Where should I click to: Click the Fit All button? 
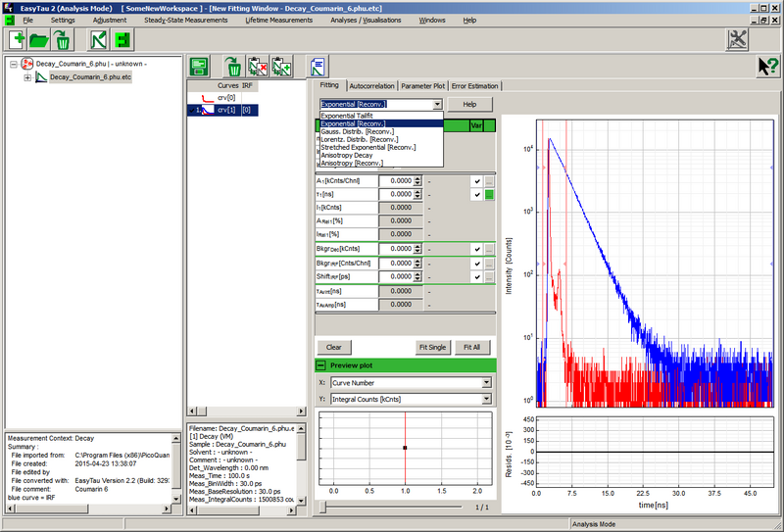(x=471, y=347)
